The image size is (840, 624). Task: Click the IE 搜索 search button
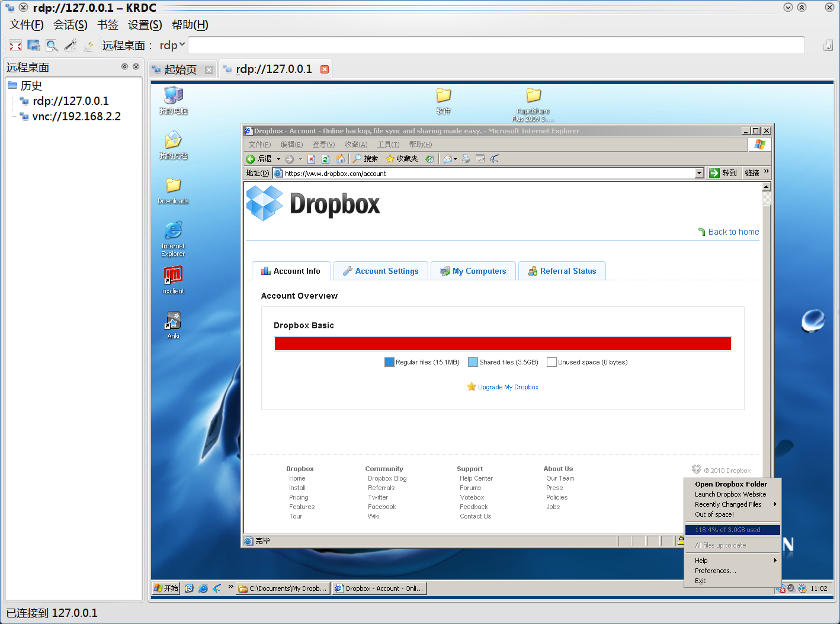[x=366, y=159]
